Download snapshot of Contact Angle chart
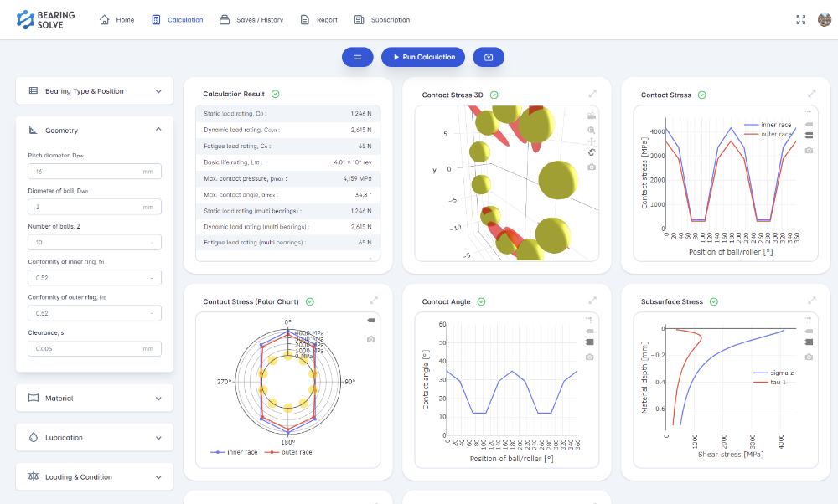The image size is (838, 504). [589, 357]
